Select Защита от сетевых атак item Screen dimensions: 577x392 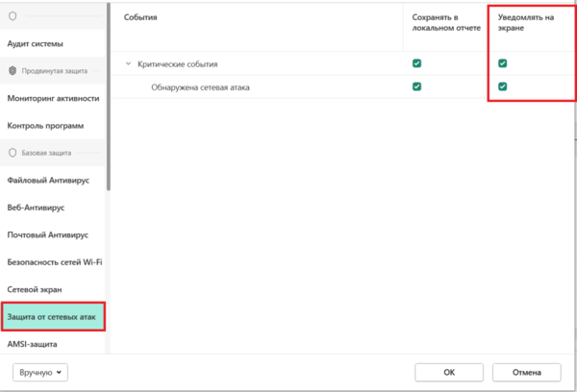tap(53, 317)
